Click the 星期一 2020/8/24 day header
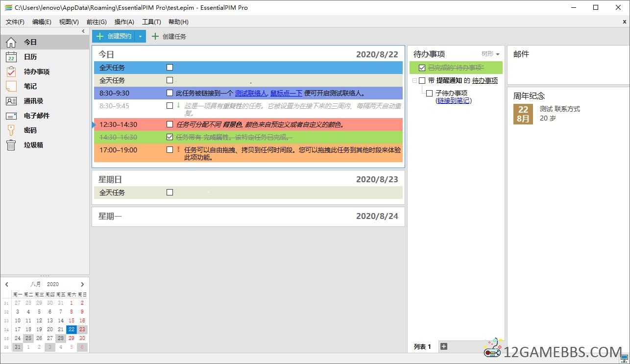The height and width of the screenshot is (364, 630). (248, 216)
